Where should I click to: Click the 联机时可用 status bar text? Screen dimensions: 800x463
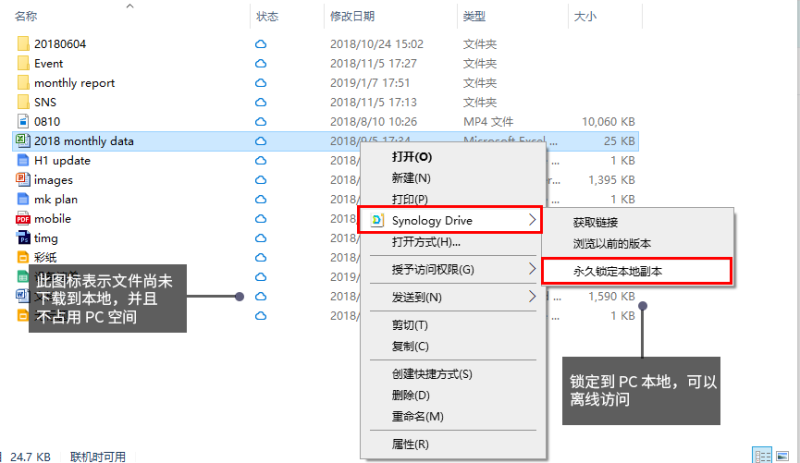point(98,456)
